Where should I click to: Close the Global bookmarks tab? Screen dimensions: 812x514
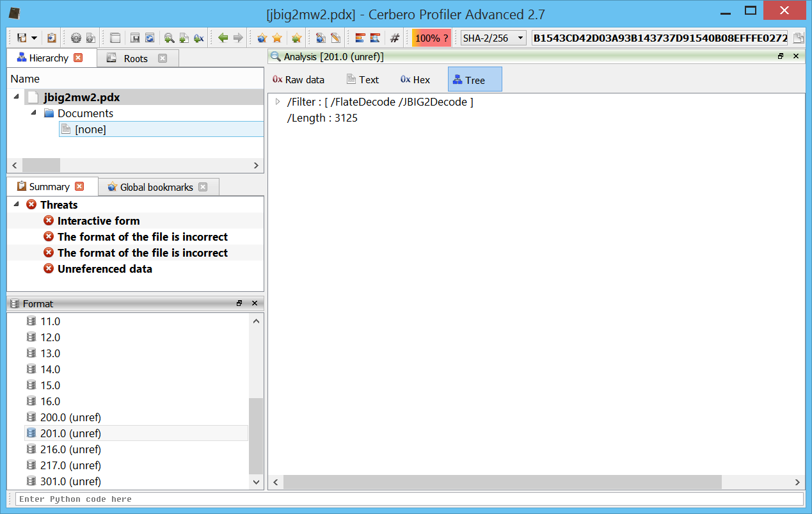point(203,187)
